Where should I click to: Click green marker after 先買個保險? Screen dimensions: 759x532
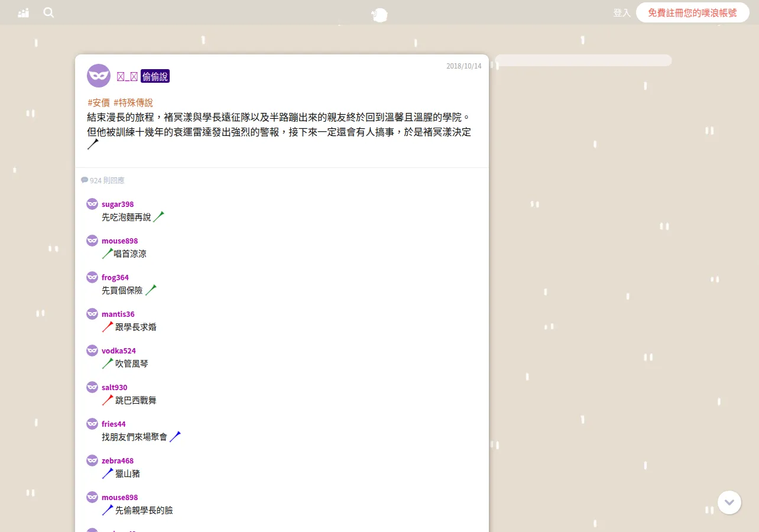pos(151,290)
